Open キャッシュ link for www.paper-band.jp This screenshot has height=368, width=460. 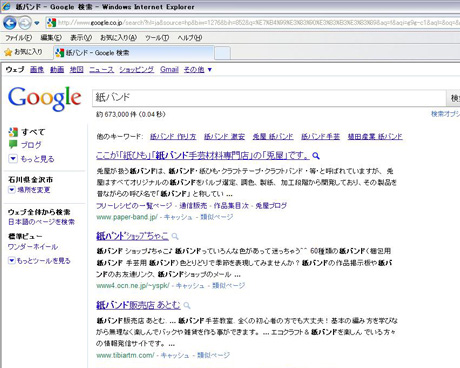pos(178,217)
